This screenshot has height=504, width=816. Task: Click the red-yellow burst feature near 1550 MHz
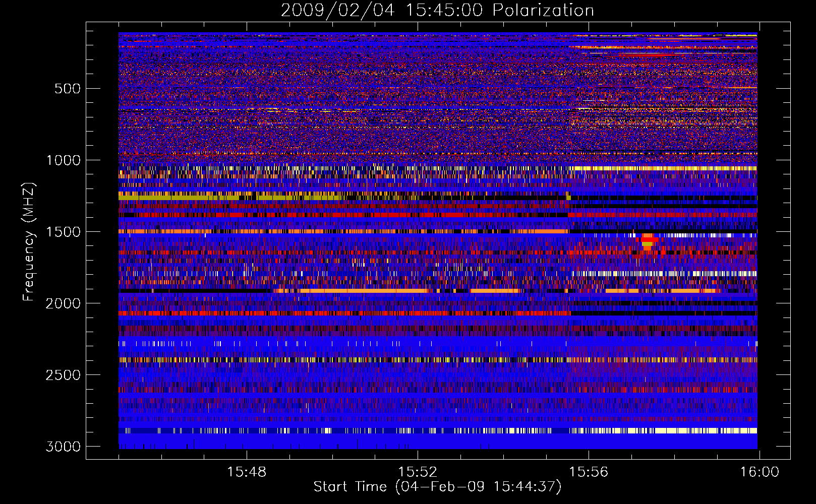649,242
